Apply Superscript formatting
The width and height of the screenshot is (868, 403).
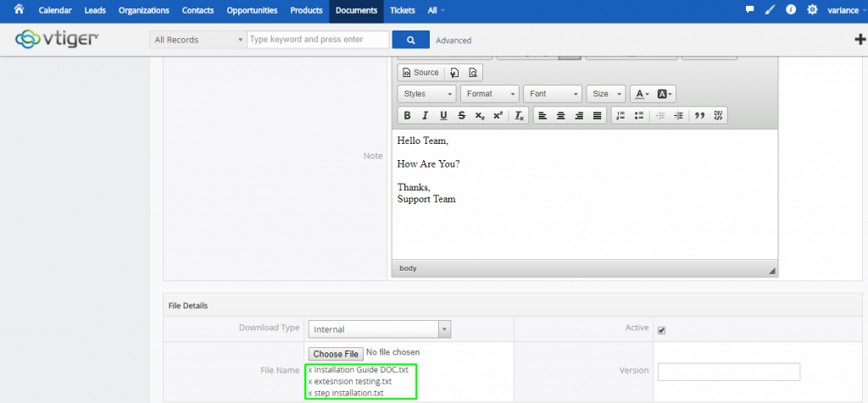pyautogui.click(x=498, y=115)
